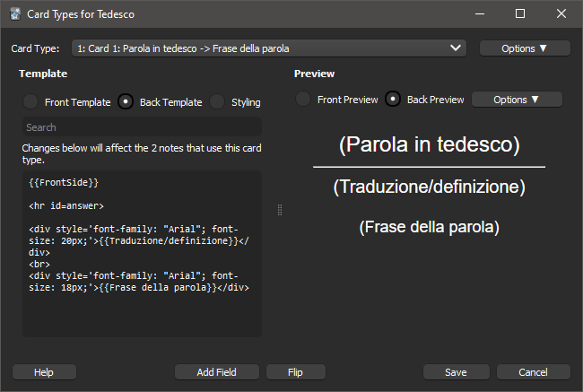Viewport: 583px width, 392px height.
Task: Select the Back Template radio button
Action: pyautogui.click(x=126, y=102)
